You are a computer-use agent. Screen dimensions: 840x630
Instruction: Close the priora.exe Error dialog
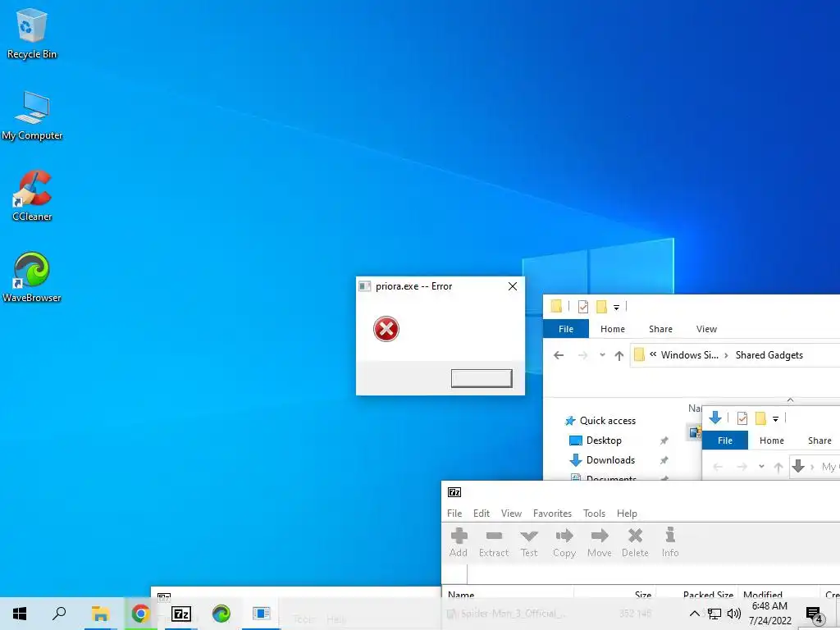point(513,286)
